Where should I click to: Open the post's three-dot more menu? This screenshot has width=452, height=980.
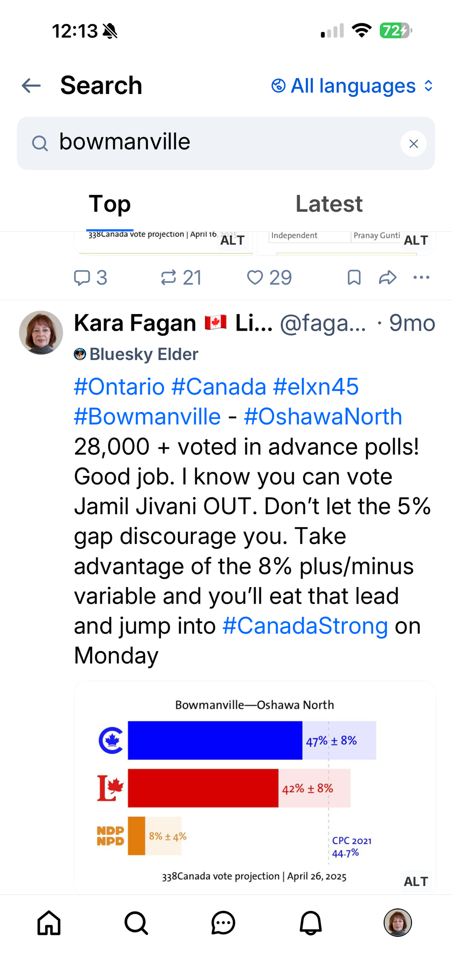pyautogui.click(x=421, y=278)
